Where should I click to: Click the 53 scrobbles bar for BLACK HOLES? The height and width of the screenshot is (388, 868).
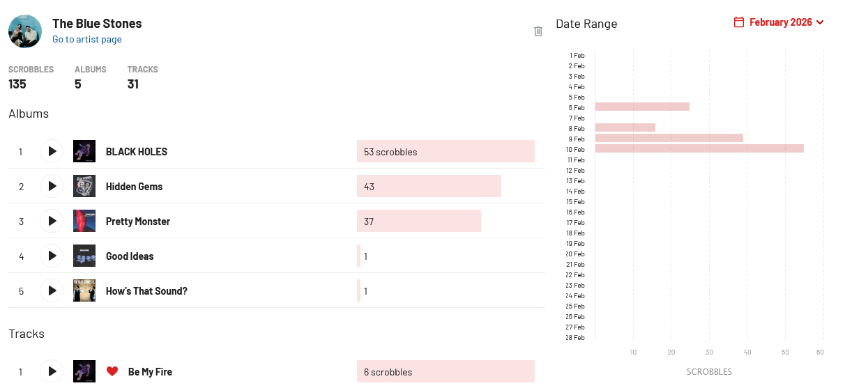(x=446, y=151)
